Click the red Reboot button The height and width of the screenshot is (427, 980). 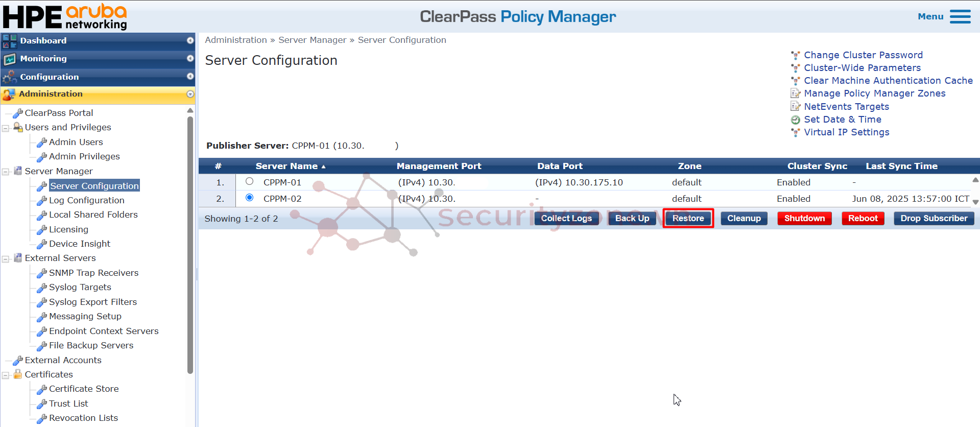(x=863, y=219)
